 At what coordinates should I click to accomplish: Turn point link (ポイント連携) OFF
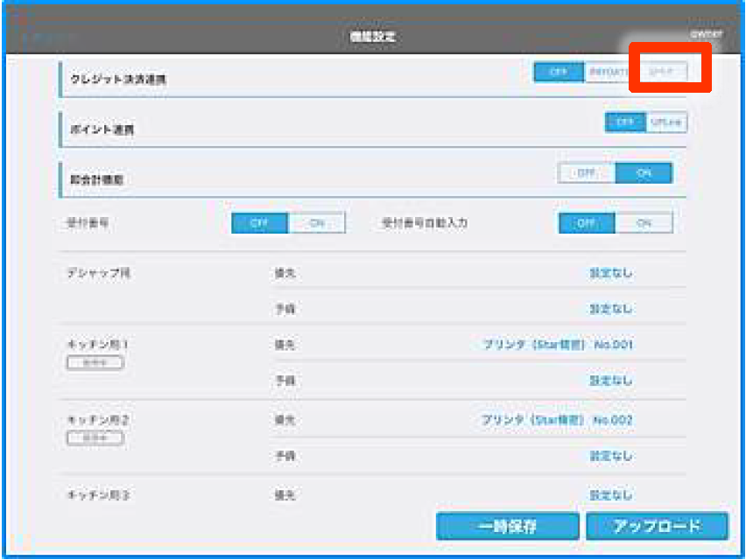point(625,122)
